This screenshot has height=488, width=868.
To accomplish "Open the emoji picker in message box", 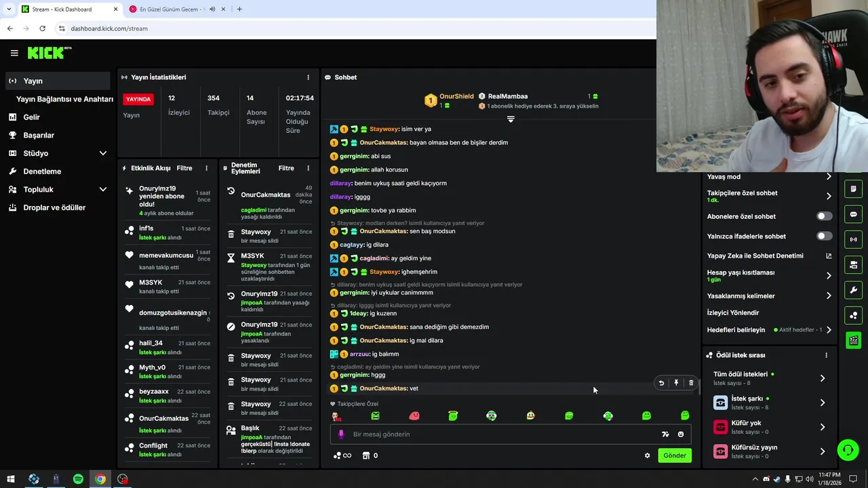I will (681, 434).
